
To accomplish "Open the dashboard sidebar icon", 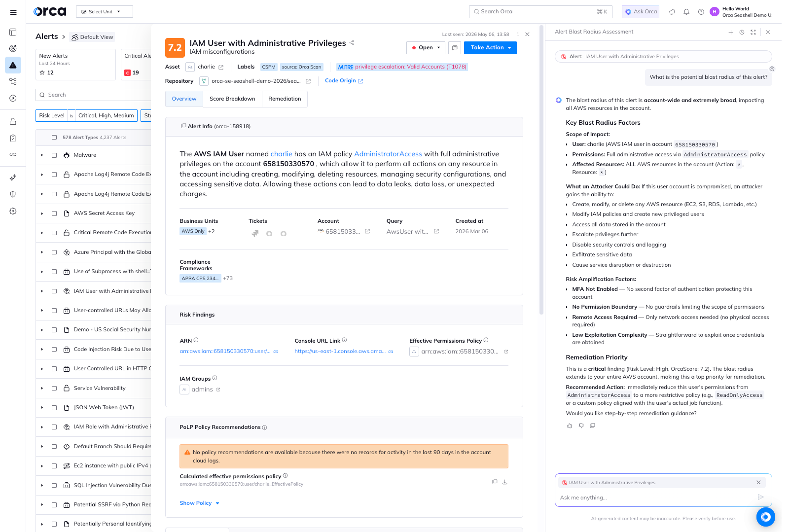I will tap(13, 32).
